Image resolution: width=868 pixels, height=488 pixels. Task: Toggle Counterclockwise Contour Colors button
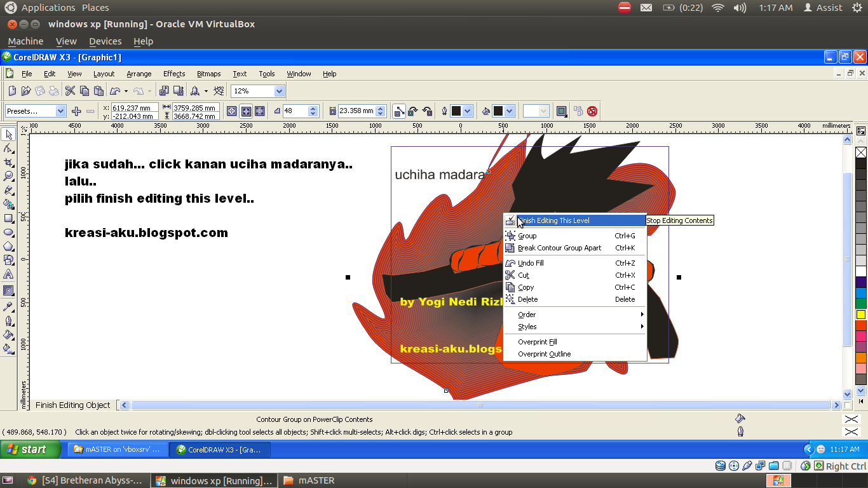[x=427, y=111]
